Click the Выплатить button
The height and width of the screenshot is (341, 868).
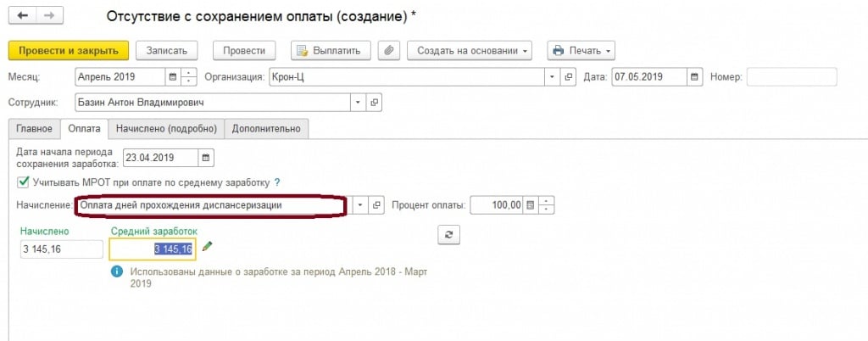click(331, 50)
